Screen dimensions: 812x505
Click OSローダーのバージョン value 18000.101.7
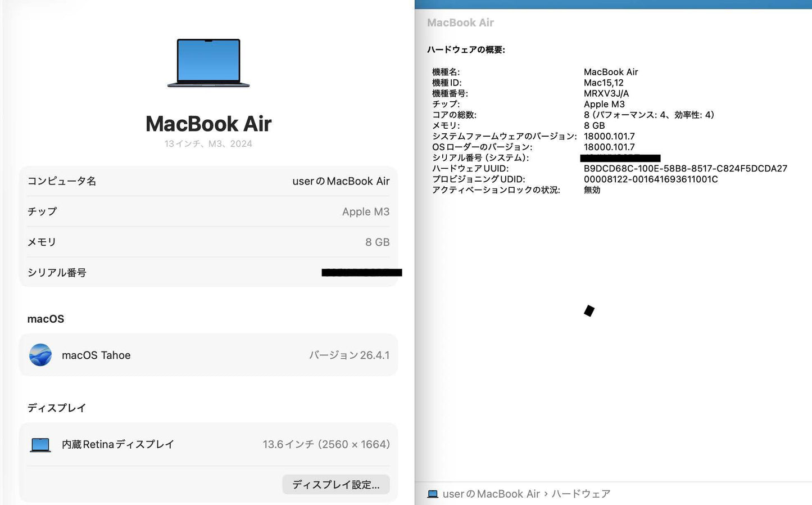coord(609,147)
